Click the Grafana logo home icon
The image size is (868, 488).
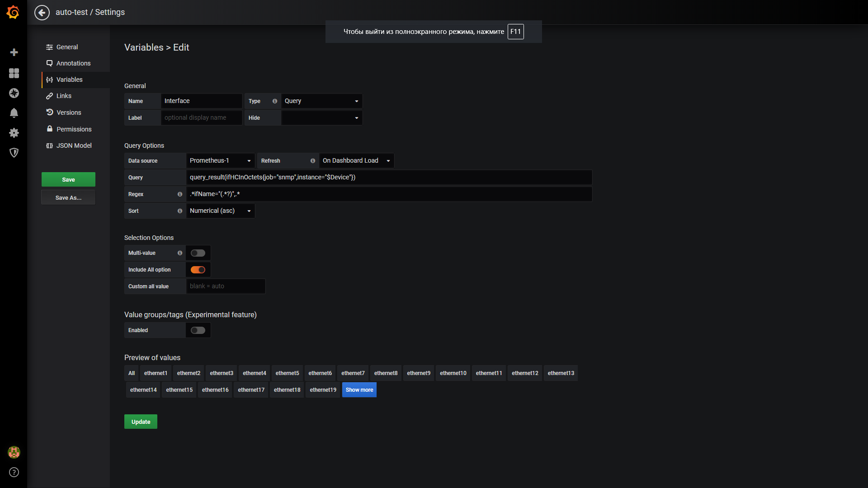[13, 12]
